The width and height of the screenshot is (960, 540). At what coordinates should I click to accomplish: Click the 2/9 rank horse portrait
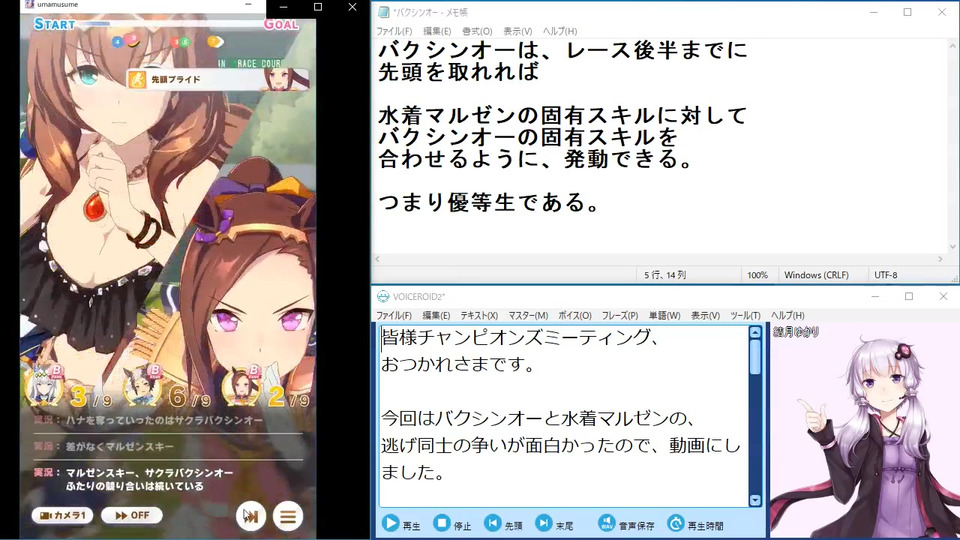[x=242, y=386]
